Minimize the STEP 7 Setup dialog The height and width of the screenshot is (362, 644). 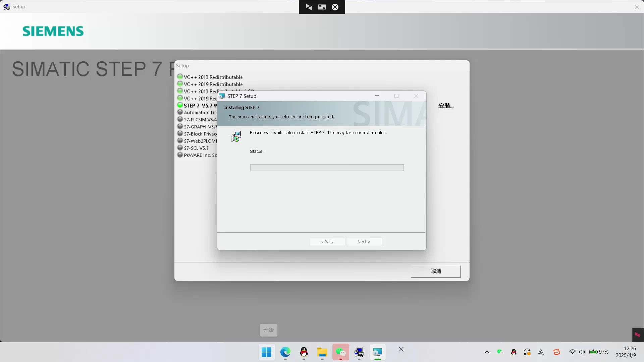click(x=377, y=96)
